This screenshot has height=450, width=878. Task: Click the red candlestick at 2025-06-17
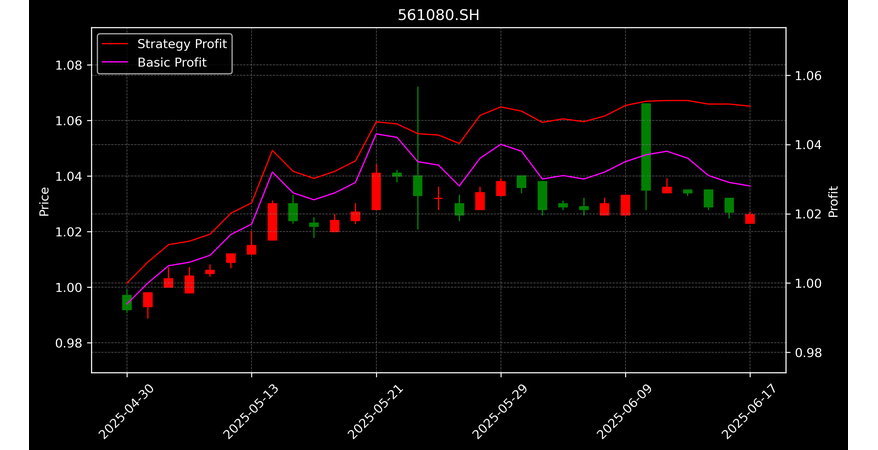(750, 218)
